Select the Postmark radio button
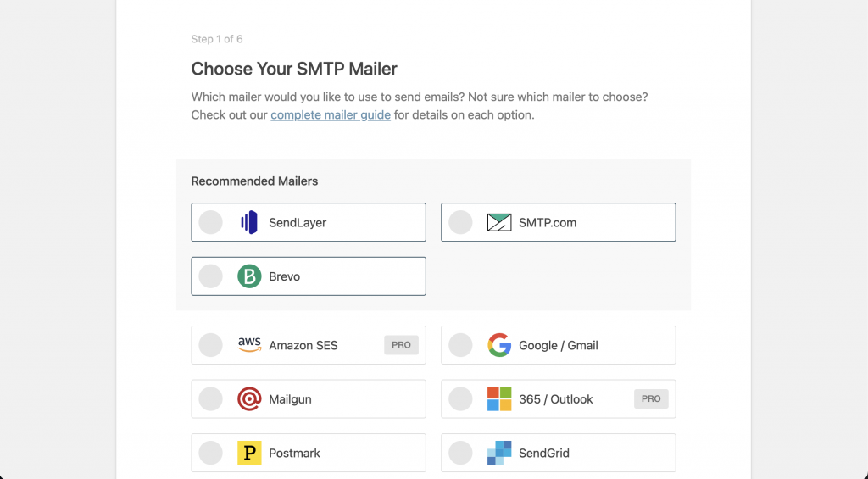 [210, 453]
